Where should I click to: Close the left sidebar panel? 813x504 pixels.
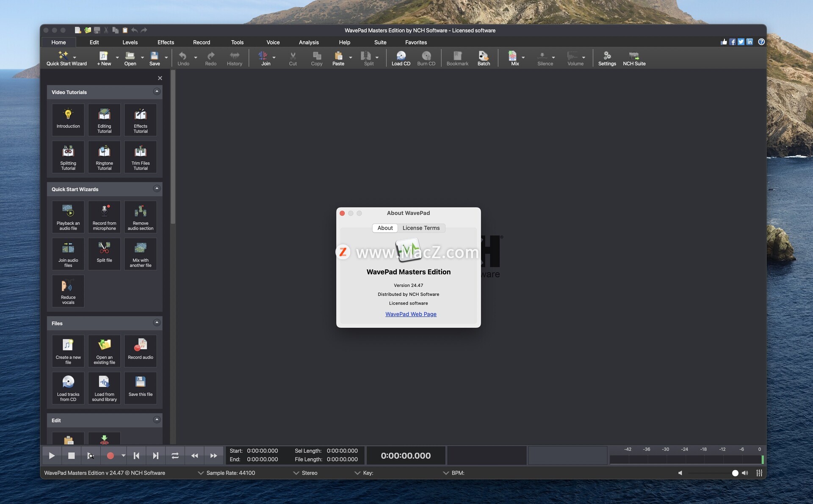point(160,78)
